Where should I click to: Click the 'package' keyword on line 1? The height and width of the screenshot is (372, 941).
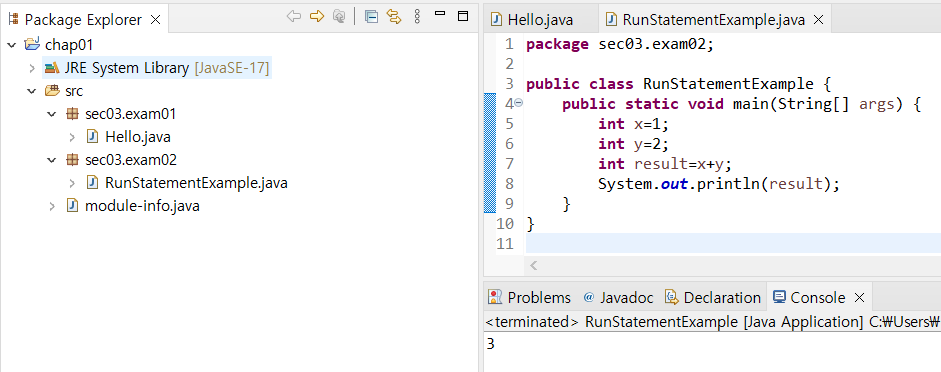[x=558, y=45]
